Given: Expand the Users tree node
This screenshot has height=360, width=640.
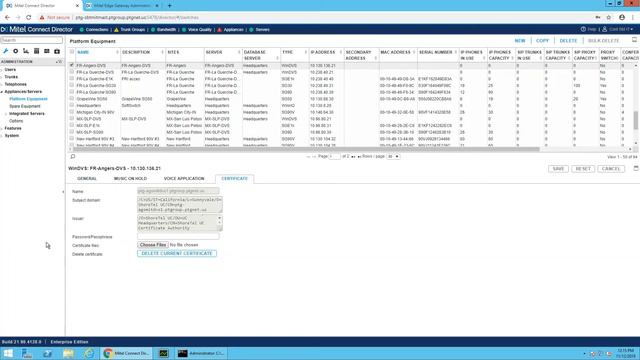Looking at the screenshot, I should coord(2,70).
